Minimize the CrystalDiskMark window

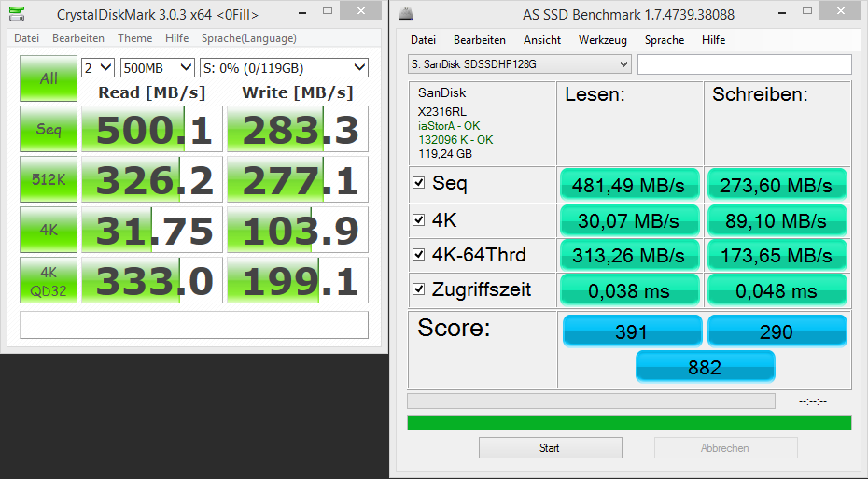(302, 11)
